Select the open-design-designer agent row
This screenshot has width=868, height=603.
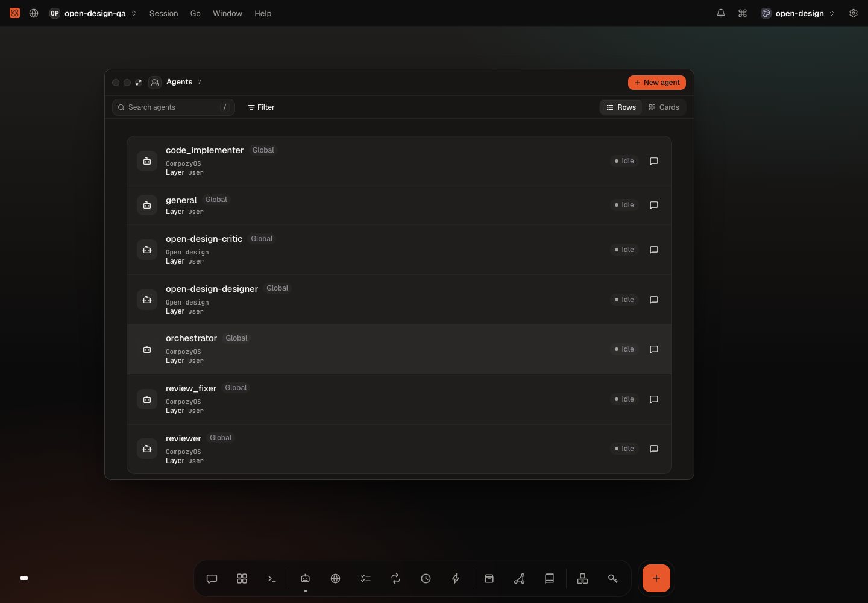[x=399, y=300]
